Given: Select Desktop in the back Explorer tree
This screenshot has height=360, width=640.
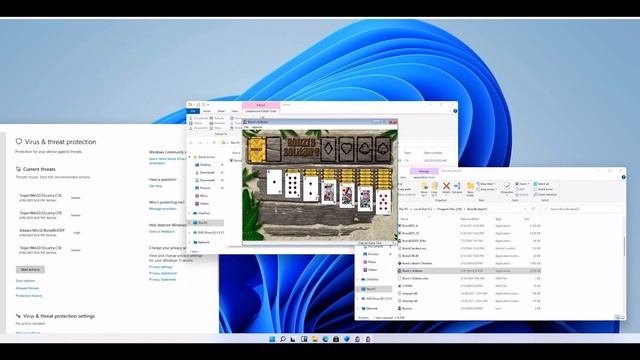Looking at the screenshot, I should coord(205,164).
